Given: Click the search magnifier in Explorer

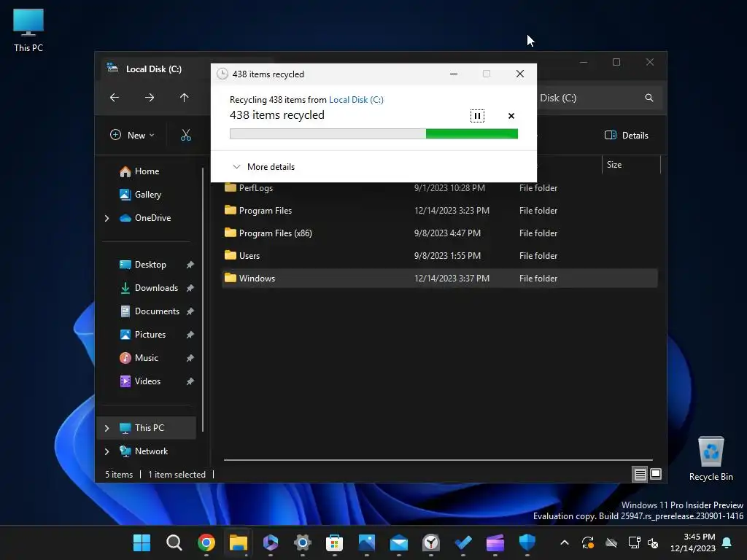Looking at the screenshot, I should 649,98.
